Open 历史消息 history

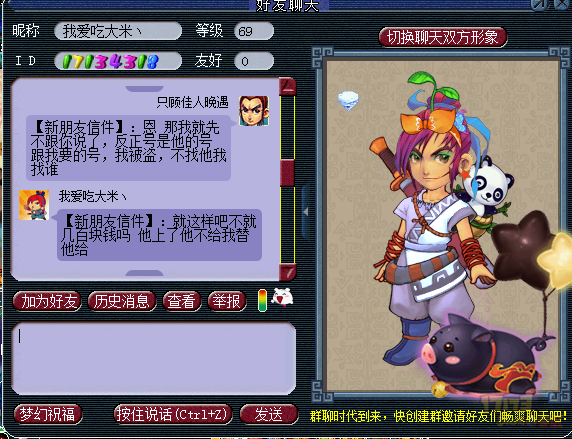(122, 301)
